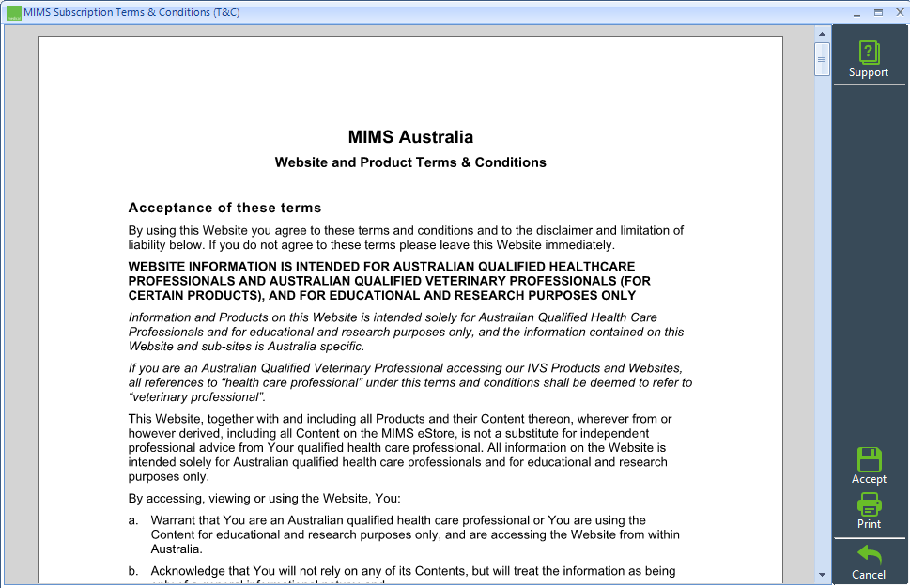Click the italic paragraph about Veterinary Professional
The image size is (910, 588).
(x=410, y=382)
